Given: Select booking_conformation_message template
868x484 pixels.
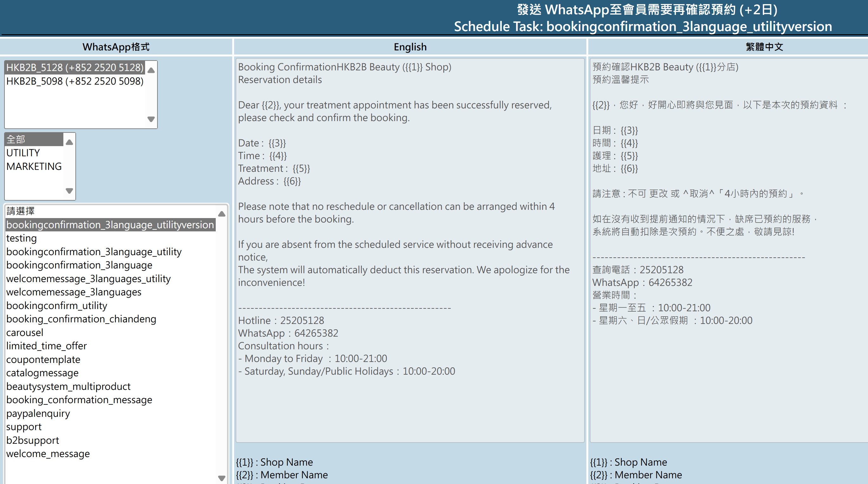Looking at the screenshot, I should click(x=111, y=400).
